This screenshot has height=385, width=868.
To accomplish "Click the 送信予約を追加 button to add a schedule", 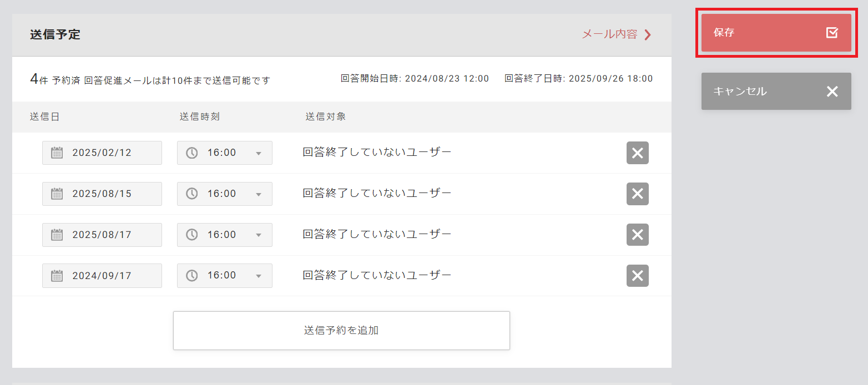I will click(x=341, y=330).
